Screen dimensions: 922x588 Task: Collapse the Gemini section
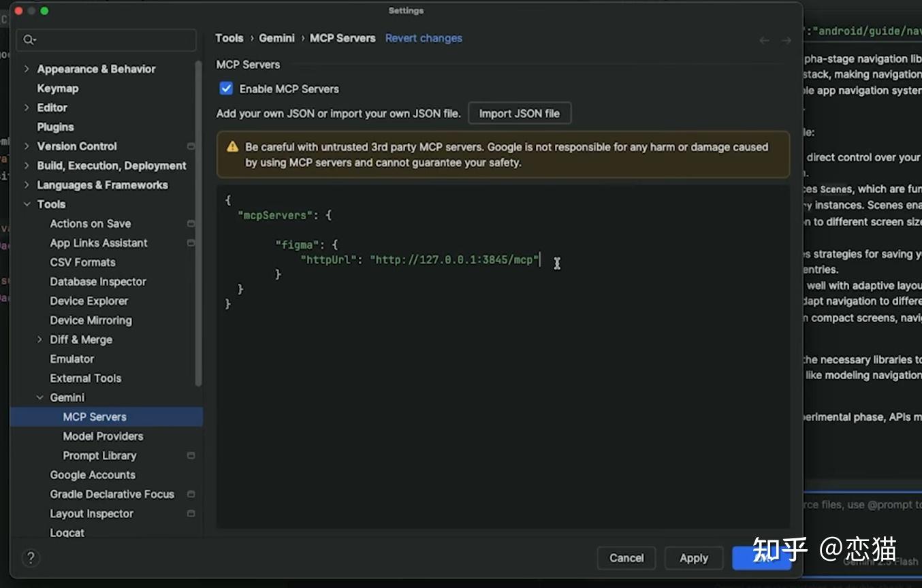tap(39, 397)
